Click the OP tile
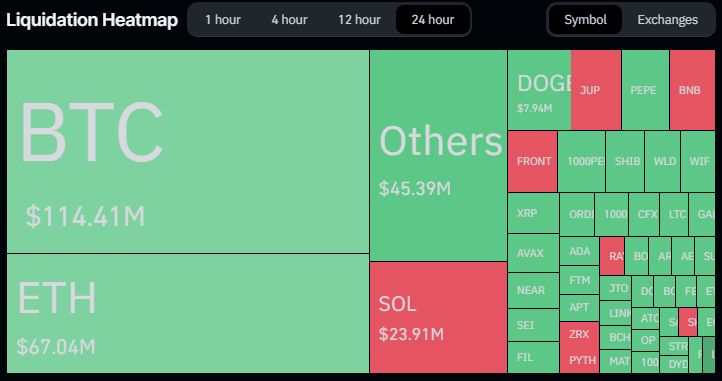 646,340
